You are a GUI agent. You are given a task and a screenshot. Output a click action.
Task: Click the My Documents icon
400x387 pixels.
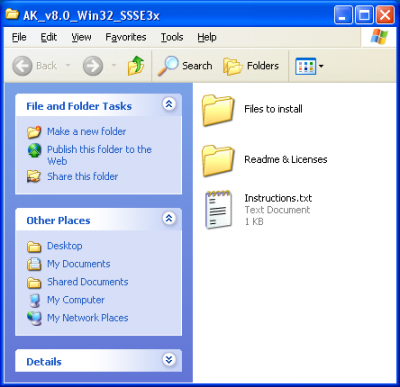(34, 264)
